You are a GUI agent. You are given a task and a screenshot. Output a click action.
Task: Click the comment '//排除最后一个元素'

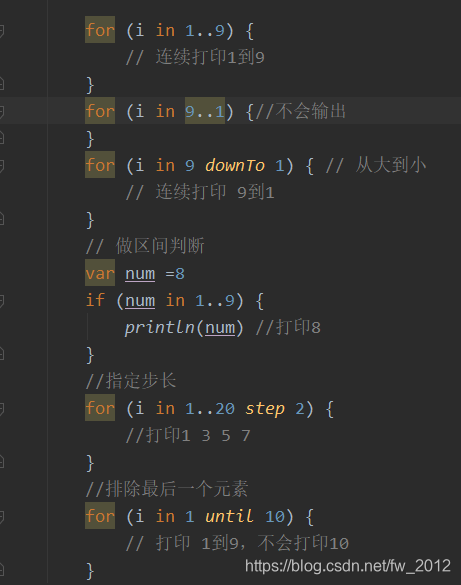coord(167,489)
